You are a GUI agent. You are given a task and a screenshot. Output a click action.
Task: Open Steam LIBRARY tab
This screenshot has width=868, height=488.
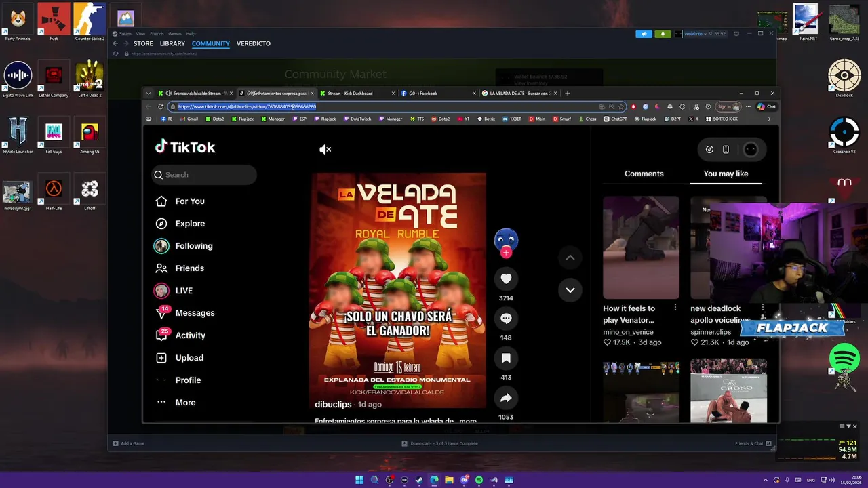172,43
